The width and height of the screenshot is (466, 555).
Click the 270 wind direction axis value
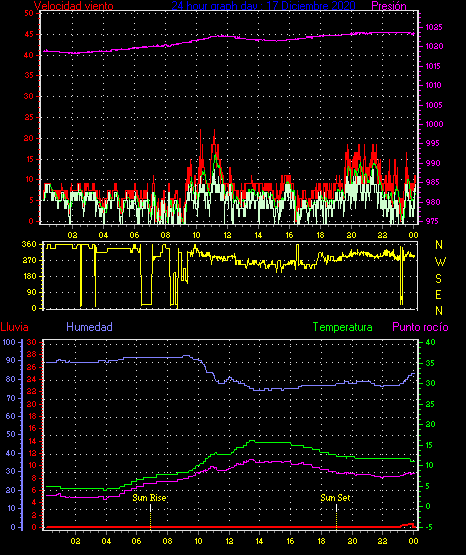[x=29, y=261]
